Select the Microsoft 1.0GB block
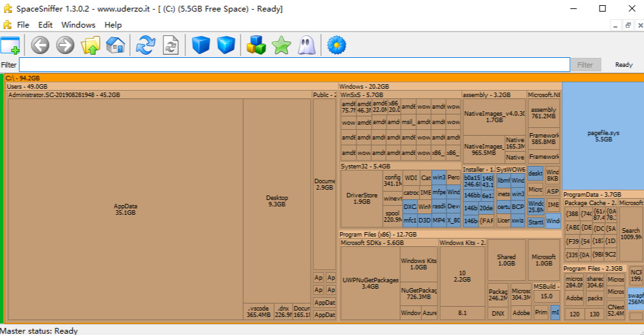Viewport: 644px width, 335px height. [544, 260]
